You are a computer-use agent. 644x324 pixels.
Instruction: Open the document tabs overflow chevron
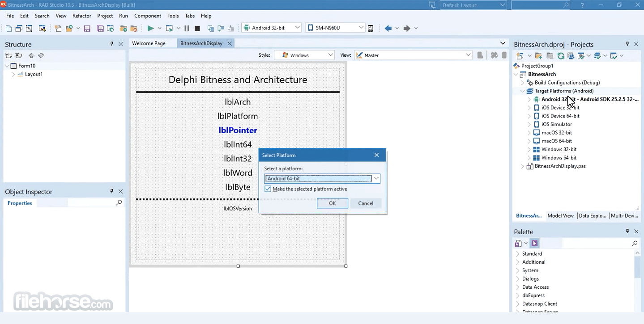click(503, 43)
